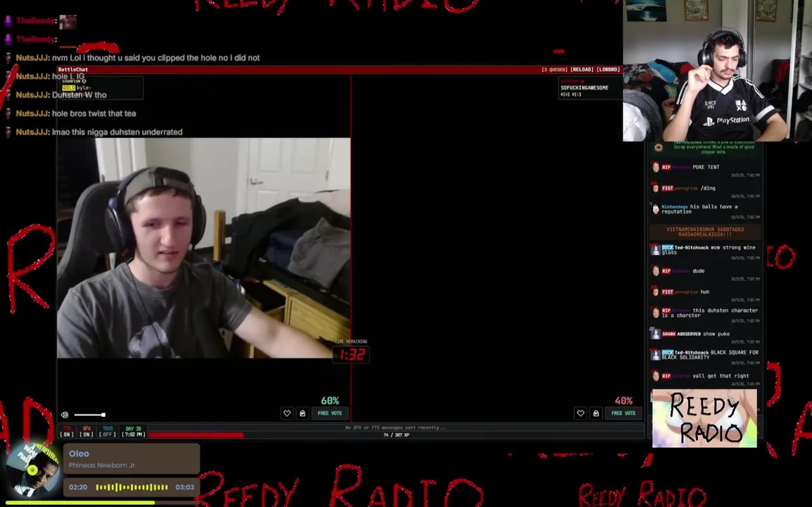Click Ted-Hitchcock username on wine glass message
Image resolution: width=812 pixels, height=507 pixels.
(692, 247)
